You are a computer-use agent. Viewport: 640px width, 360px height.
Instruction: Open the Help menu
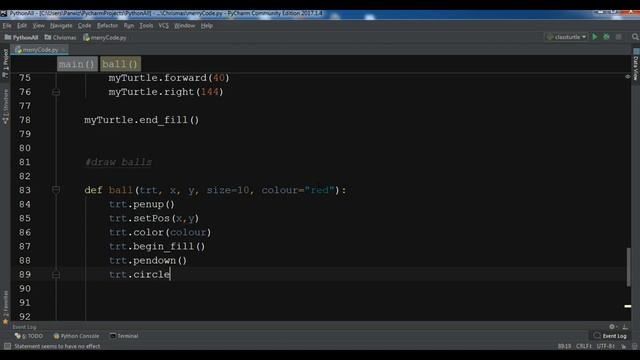click(x=207, y=25)
